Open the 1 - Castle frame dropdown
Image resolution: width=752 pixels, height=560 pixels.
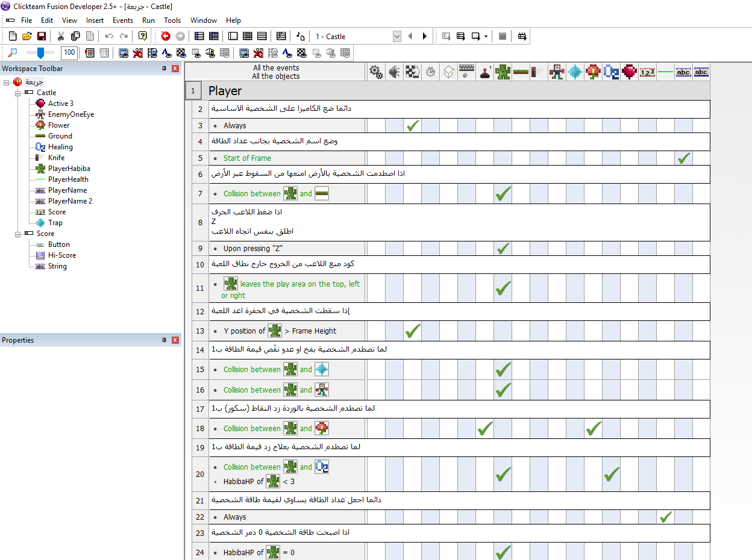396,36
